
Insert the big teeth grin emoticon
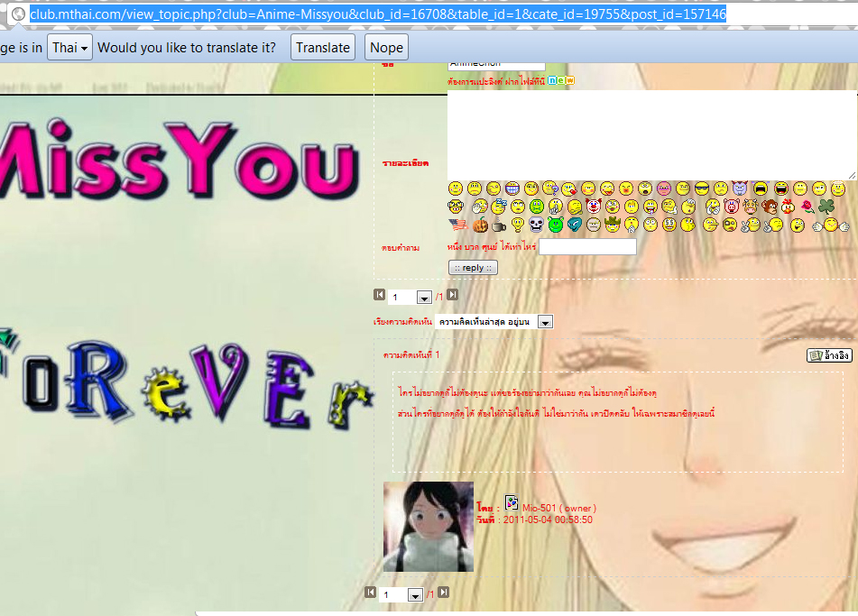(x=512, y=188)
